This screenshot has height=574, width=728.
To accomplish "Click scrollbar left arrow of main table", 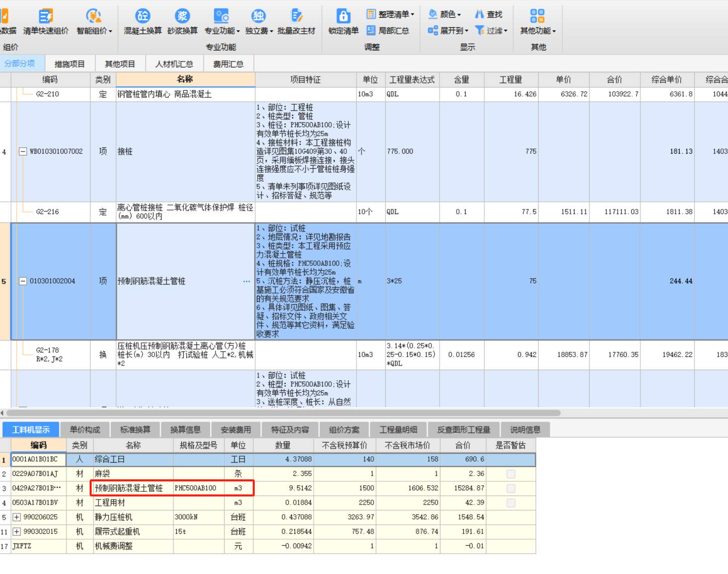I will [3, 413].
